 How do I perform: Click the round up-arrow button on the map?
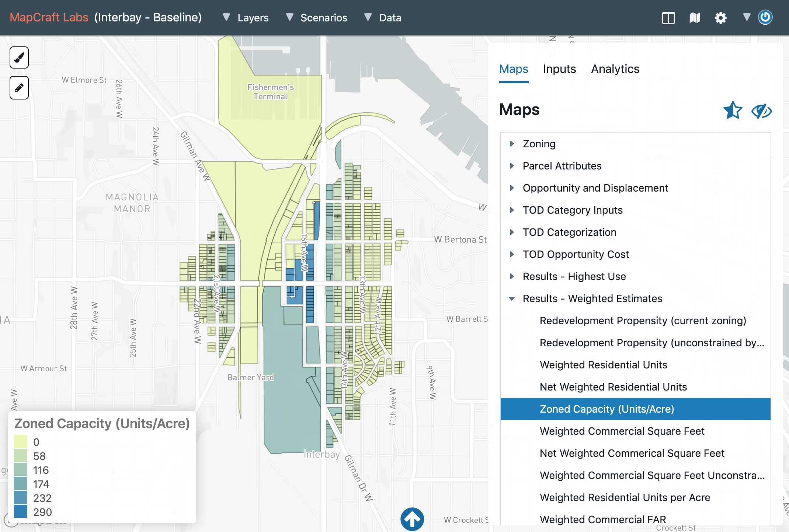[x=412, y=519]
